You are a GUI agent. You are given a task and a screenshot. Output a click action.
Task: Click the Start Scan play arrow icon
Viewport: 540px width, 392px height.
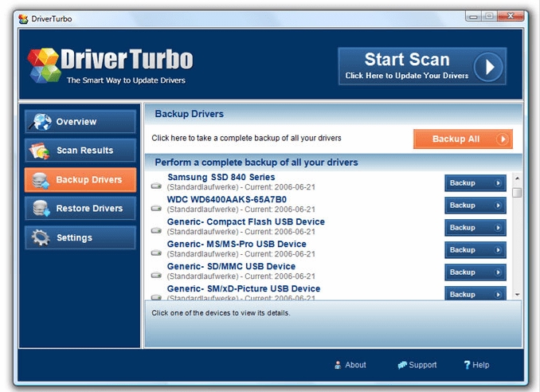click(x=488, y=67)
